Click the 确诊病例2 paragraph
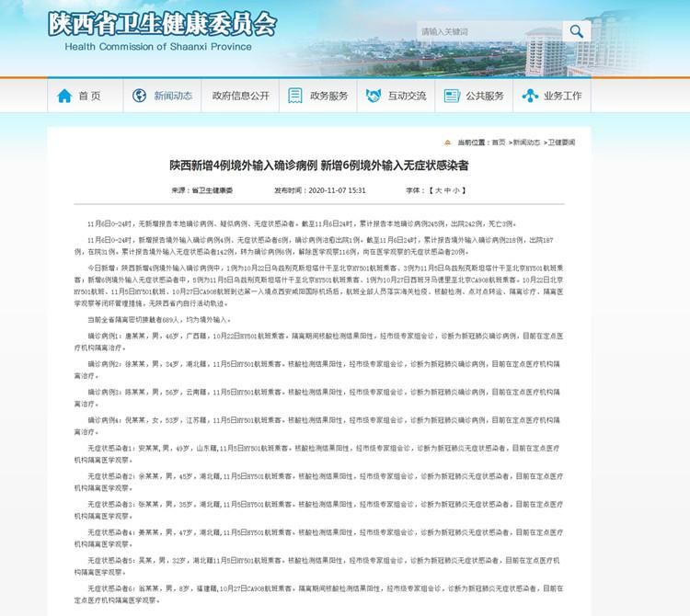The height and width of the screenshot is (616, 690). pyautogui.click(x=317, y=370)
